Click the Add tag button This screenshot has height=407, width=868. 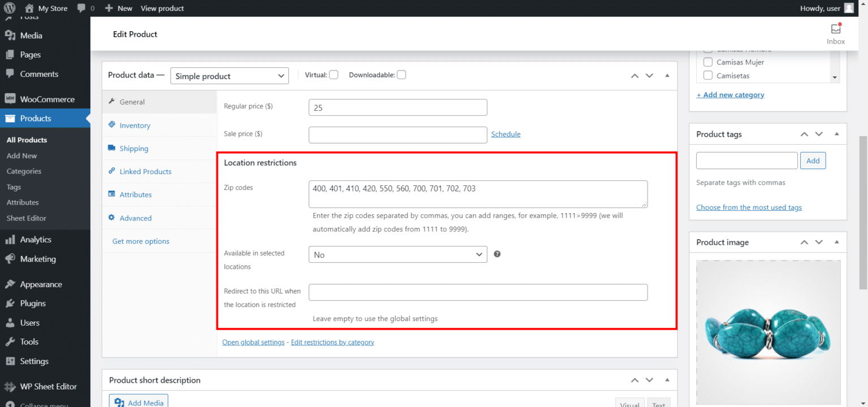[x=813, y=161]
